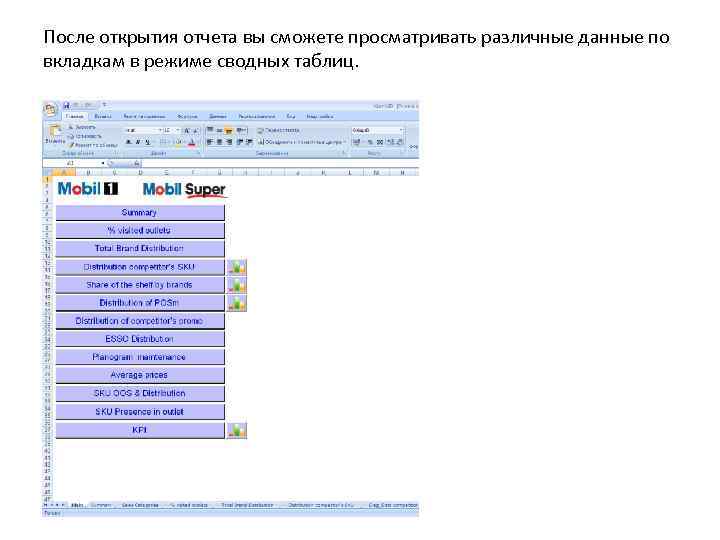Align text left in ribbon

(x=209, y=142)
